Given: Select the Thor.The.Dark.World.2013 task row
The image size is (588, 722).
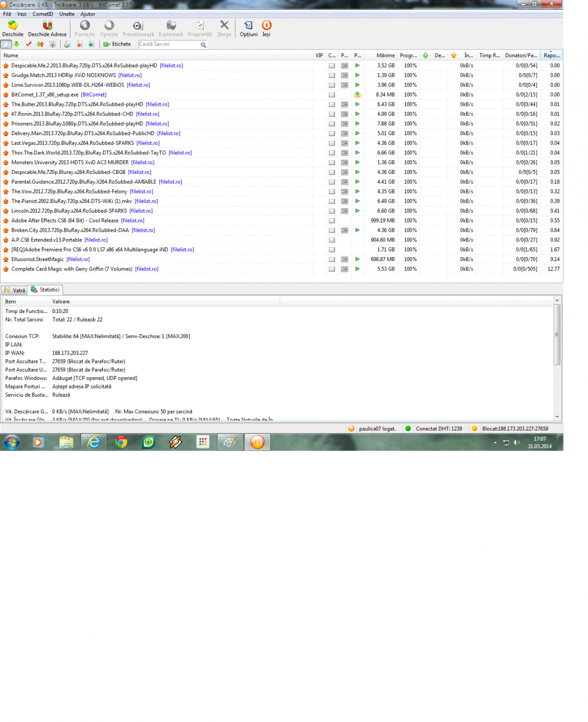Looking at the screenshot, I should [x=281, y=153].
